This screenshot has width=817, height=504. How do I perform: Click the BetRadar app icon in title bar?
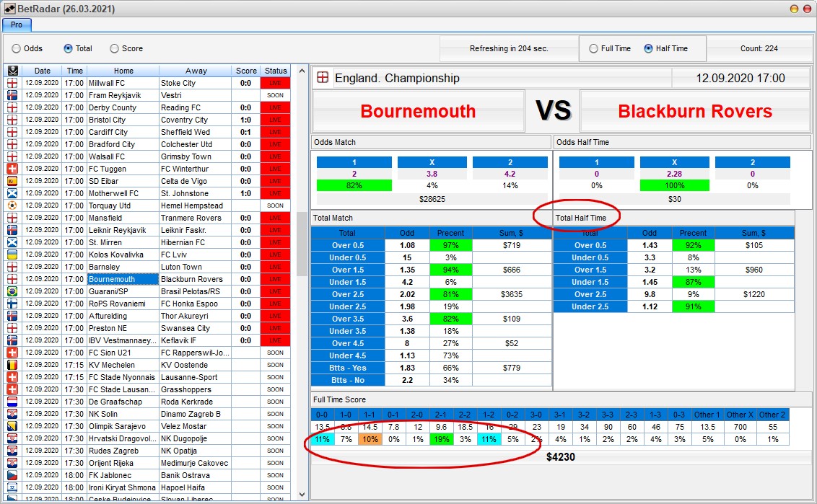coord(9,9)
